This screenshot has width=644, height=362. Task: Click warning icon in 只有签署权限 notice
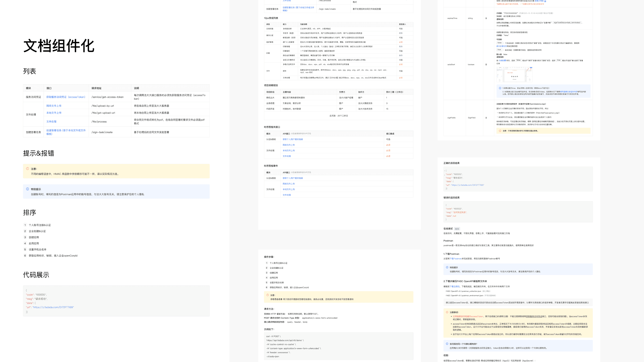coord(500,131)
